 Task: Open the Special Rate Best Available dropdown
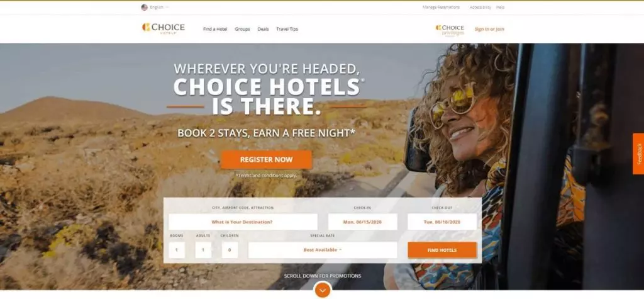point(323,250)
